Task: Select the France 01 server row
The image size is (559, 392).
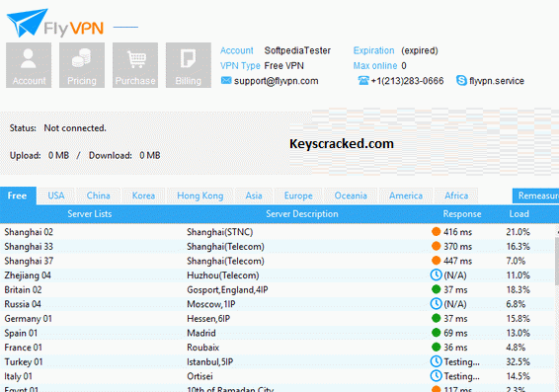Action: pos(278,348)
